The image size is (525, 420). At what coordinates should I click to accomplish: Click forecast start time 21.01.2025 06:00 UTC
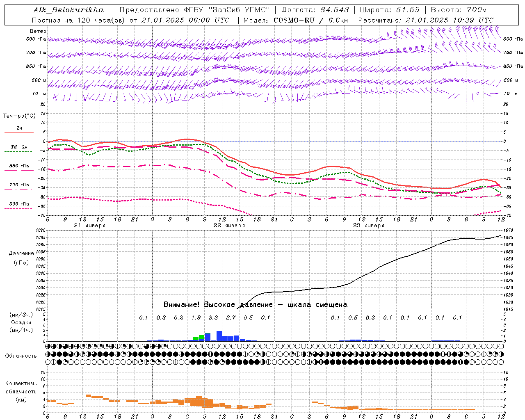click(185, 20)
